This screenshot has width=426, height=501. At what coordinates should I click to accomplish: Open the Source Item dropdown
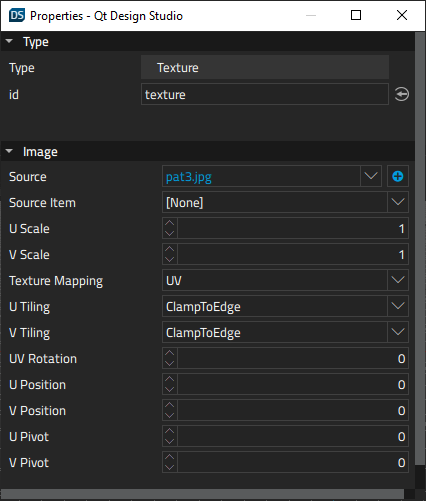(x=398, y=202)
